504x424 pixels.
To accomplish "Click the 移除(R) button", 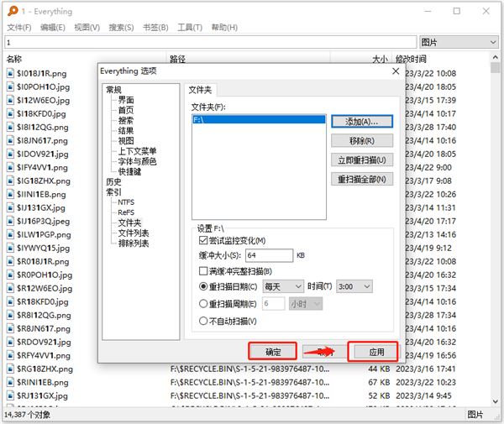I will pyautogui.click(x=362, y=141).
